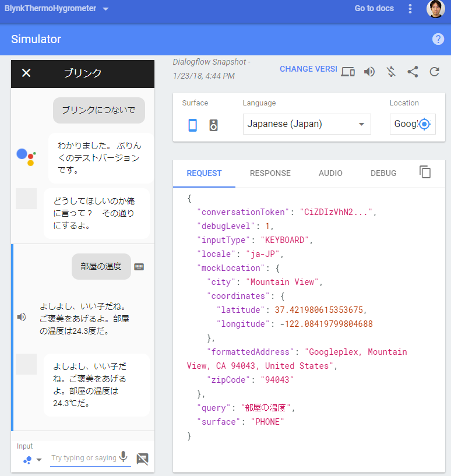Click the Simulator help question icon
451x476 pixels.
coord(438,39)
